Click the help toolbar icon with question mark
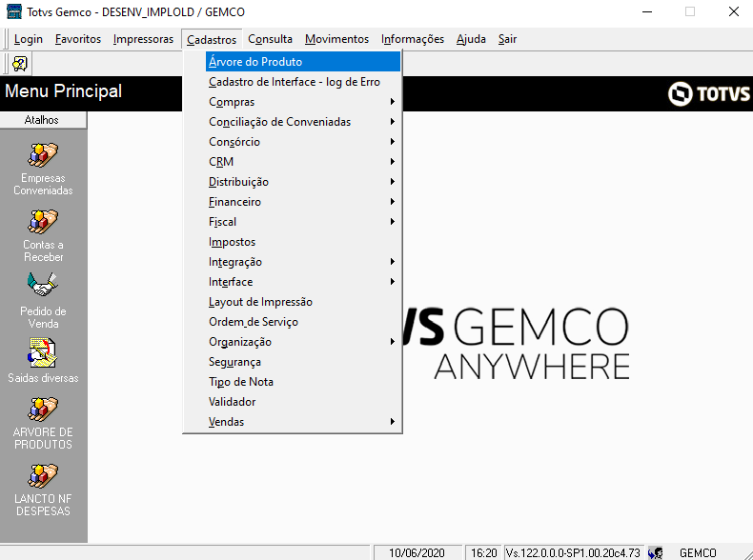Screen dimensions: 753x560 click(x=20, y=64)
